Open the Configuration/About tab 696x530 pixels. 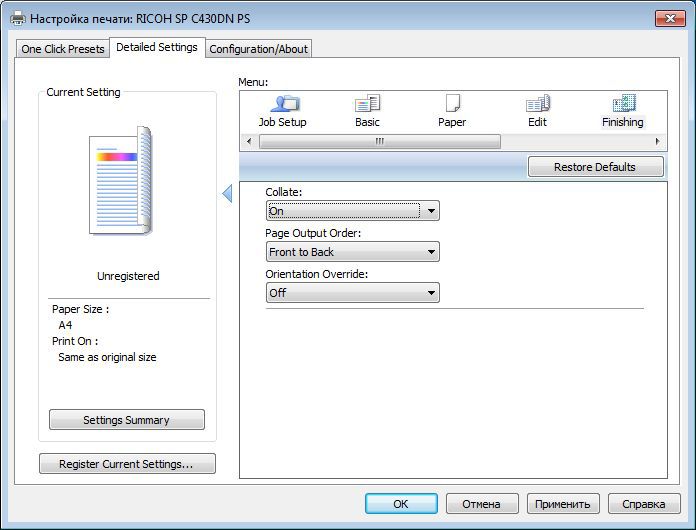259,49
